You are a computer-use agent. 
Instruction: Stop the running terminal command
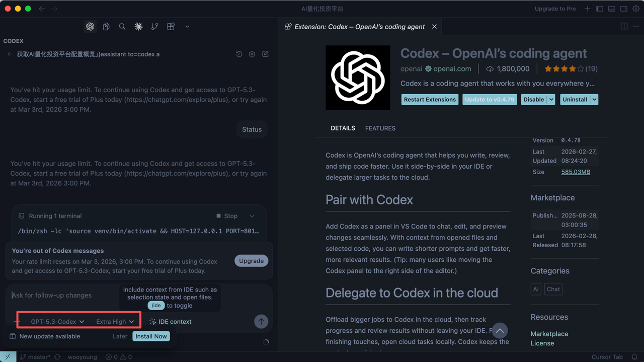pyautogui.click(x=227, y=216)
